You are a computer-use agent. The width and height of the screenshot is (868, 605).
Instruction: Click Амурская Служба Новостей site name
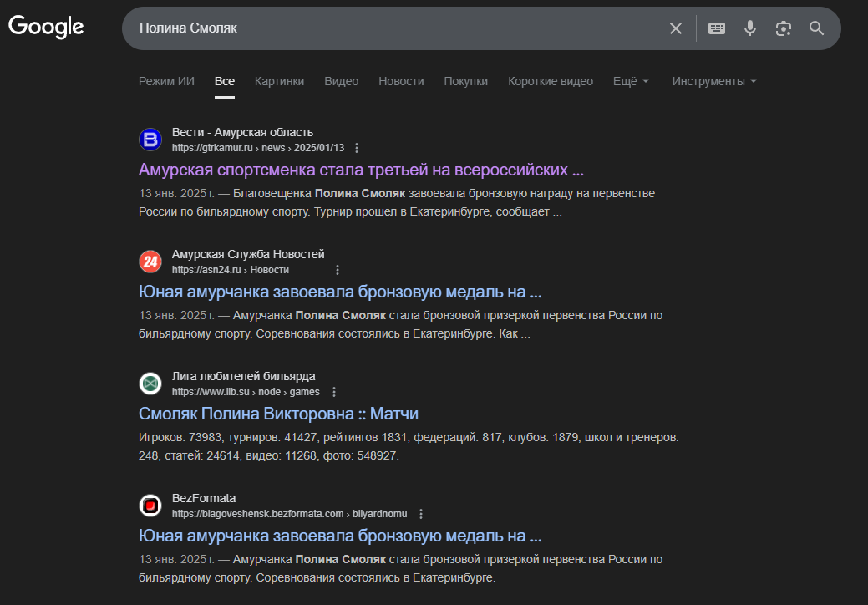click(248, 254)
